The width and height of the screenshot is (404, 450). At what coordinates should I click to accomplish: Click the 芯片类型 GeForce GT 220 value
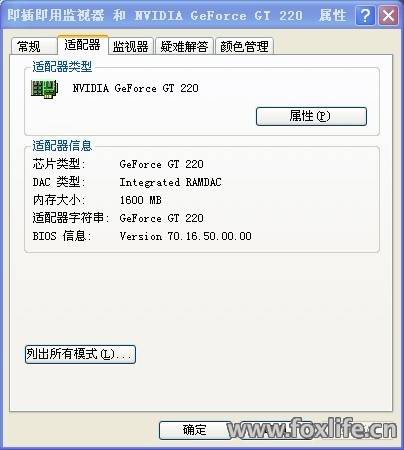point(161,164)
